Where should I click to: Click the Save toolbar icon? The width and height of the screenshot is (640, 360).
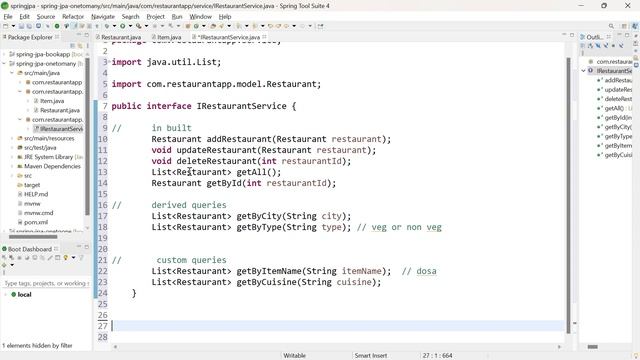pyautogui.click(x=21, y=26)
